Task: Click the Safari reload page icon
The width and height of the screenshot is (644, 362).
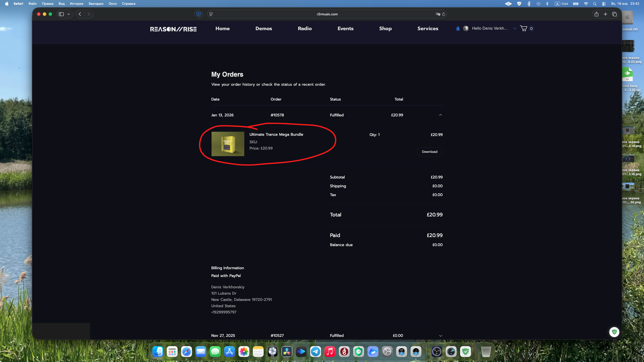Action: pyautogui.click(x=444, y=14)
